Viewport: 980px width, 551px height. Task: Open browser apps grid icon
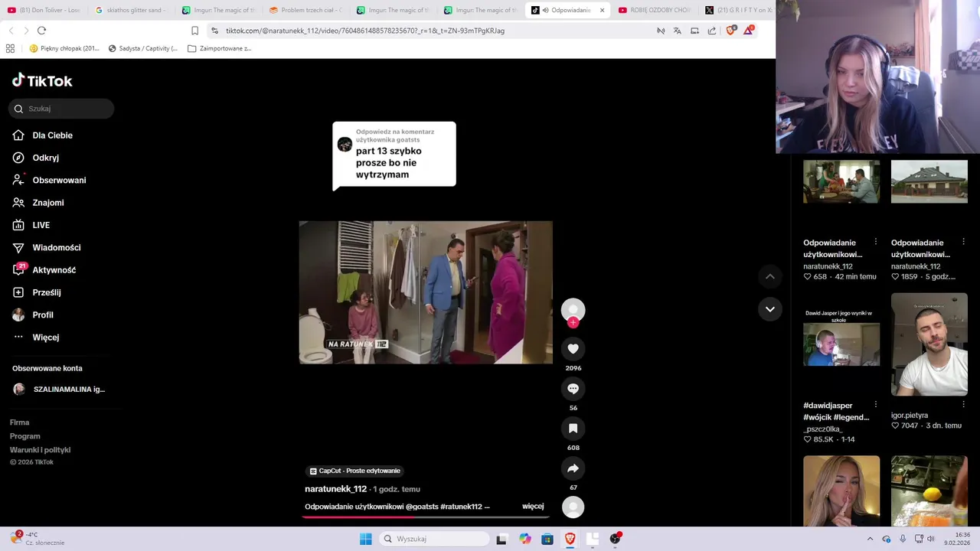[10, 48]
